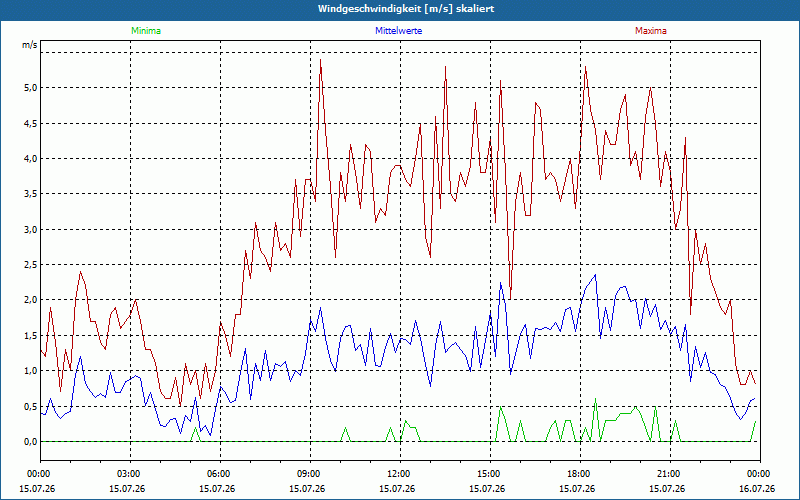Select the red Maxima legend label
This screenshot has height=500, width=800.
point(651,31)
